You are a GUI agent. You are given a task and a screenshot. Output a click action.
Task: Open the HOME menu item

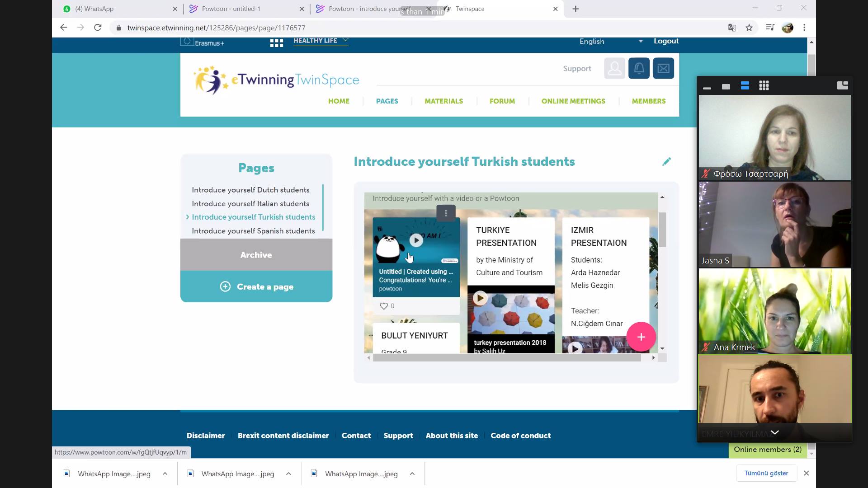[x=339, y=101]
